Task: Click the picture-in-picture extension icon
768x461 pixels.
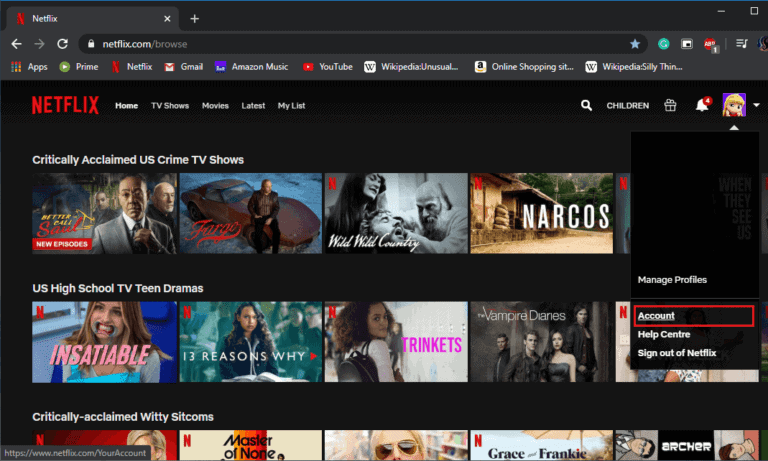Action: coord(687,44)
